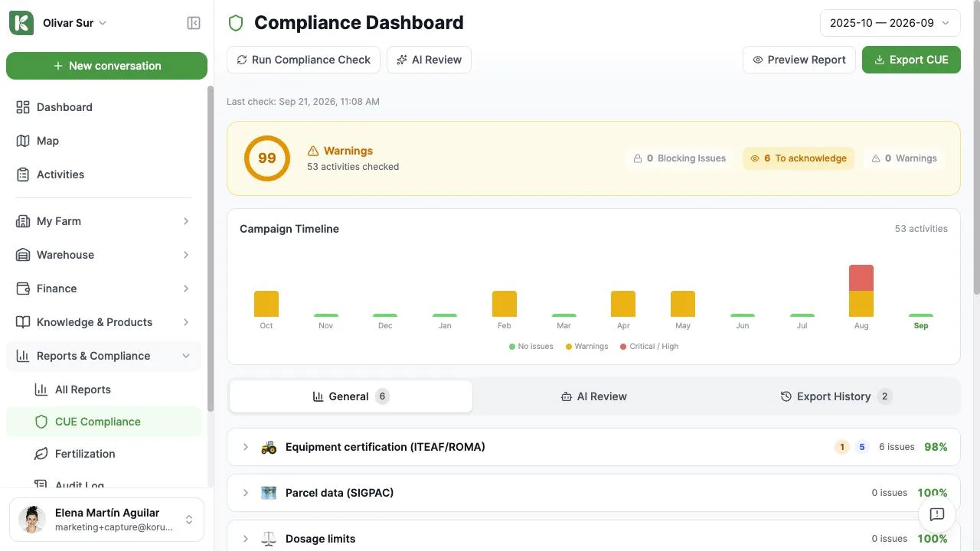
Task: Open Activities in the sidebar
Action: [x=103, y=174]
